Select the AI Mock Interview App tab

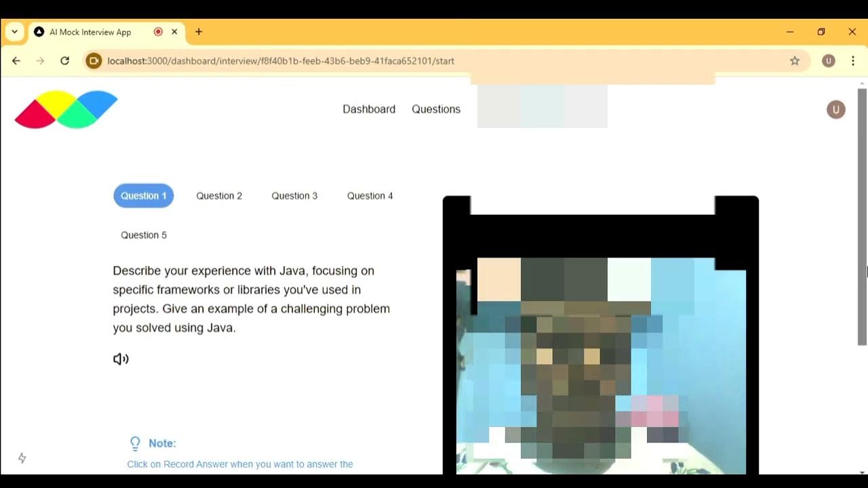point(106,32)
